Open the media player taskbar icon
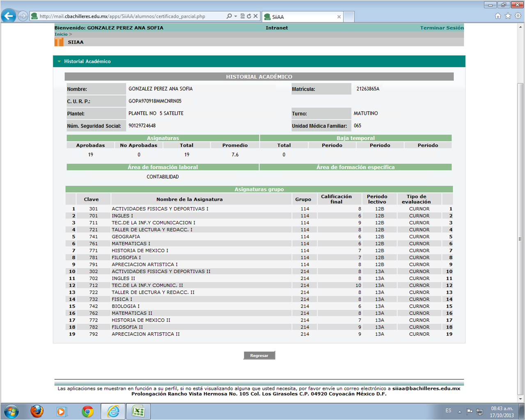Viewport: 525px width, 420px height. point(62,411)
